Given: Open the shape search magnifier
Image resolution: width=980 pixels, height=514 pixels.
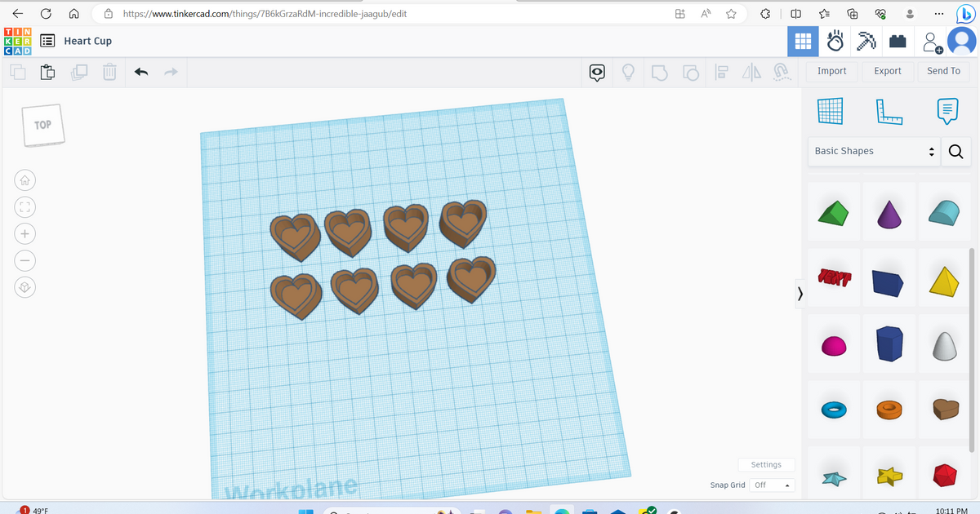Looking at the screenshot, I should click(955, 151).
